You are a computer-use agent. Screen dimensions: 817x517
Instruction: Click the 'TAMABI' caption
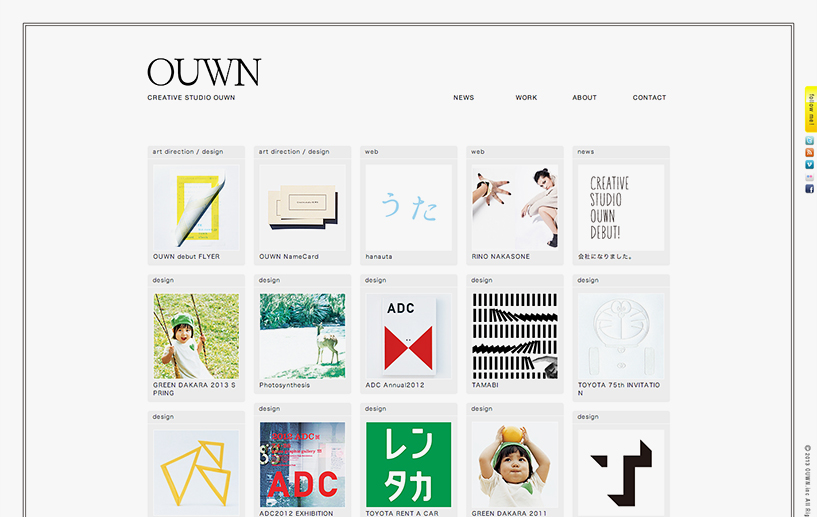point(485,385)
